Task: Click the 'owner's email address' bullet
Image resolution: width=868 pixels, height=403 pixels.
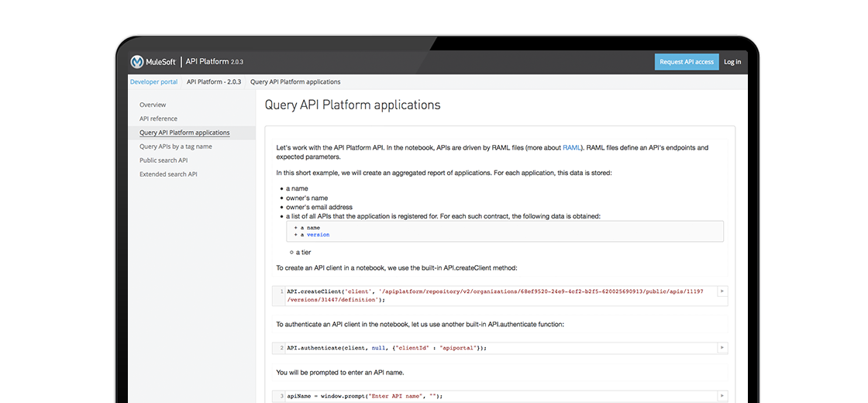Action: 319,207
